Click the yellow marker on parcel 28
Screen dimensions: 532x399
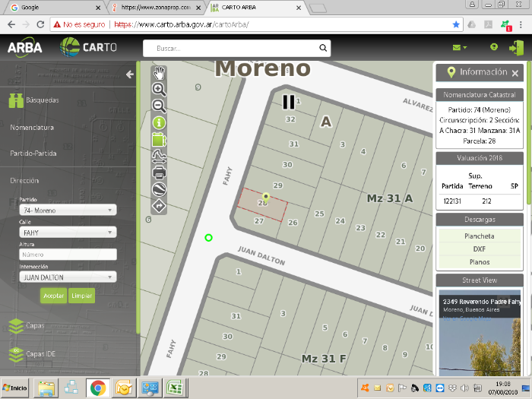click(266, 197)
